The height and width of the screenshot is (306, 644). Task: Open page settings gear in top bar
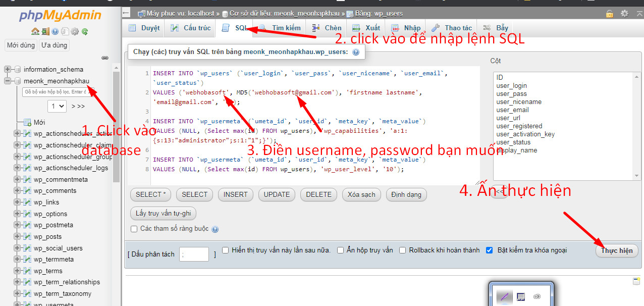(x=624, y=14)
